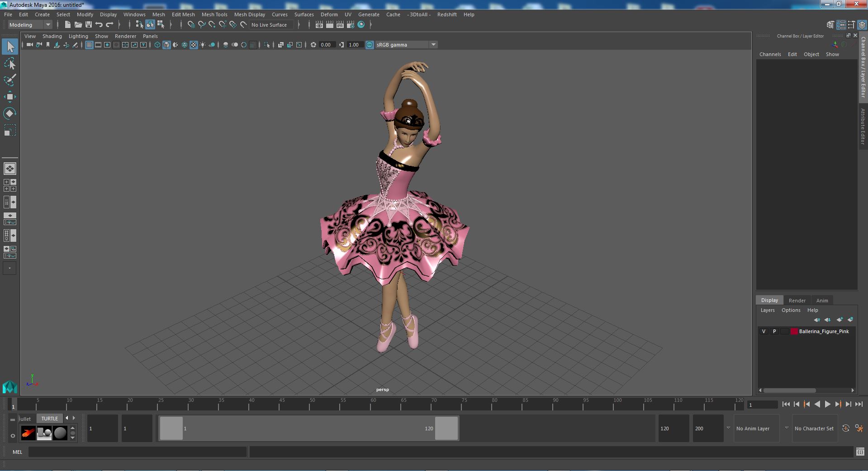Switch to the Render layer tab
The image size is (868, 471).
[x=797, y=301]
